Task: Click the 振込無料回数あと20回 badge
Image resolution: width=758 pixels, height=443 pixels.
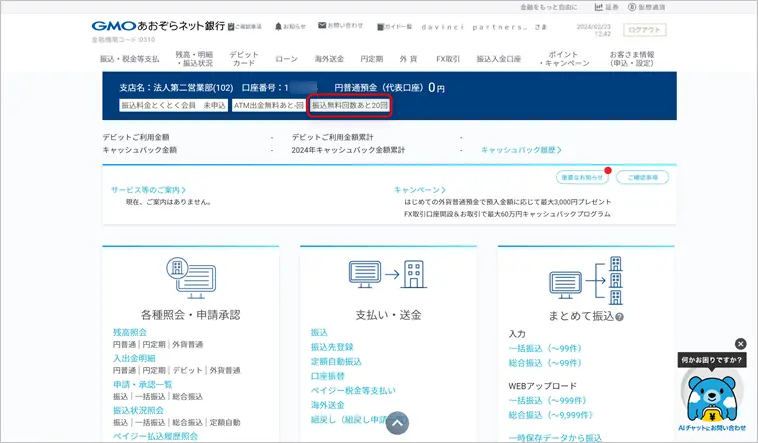Action: 350,105
